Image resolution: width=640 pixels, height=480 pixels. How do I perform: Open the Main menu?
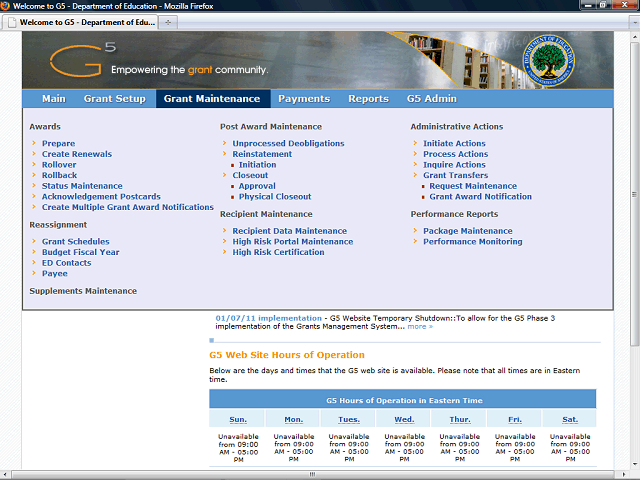coord(54,99)
